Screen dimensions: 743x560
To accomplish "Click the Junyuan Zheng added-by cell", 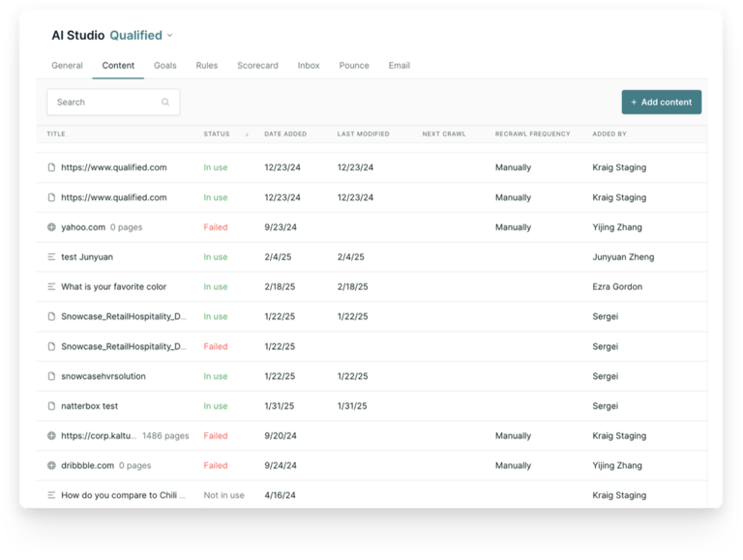I will coord(623,256).
